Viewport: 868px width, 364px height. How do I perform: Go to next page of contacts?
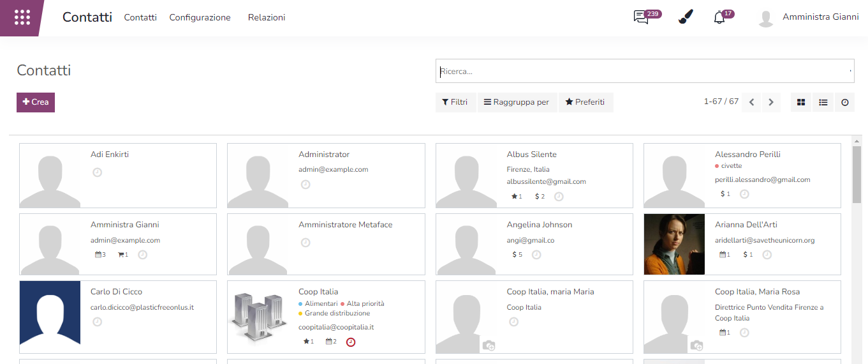771,102
